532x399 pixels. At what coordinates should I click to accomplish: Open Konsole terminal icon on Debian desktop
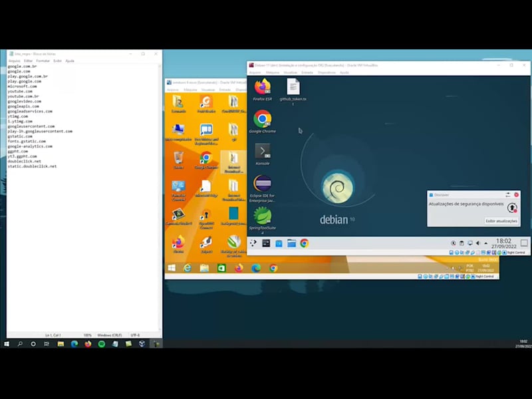tap(262, 154)
